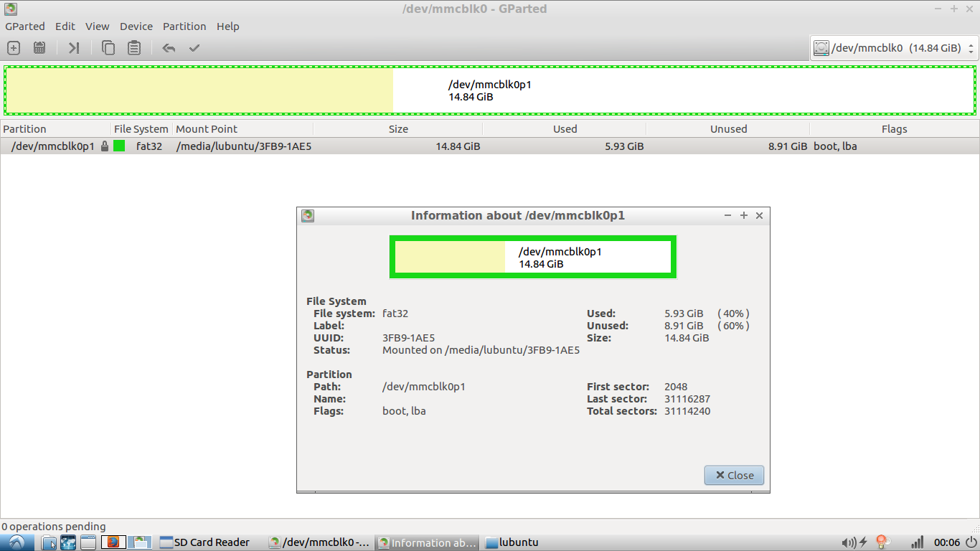980x551 pixels.
Task: Apply all operations with checkmark icon
Action: [x=194, y=48]
